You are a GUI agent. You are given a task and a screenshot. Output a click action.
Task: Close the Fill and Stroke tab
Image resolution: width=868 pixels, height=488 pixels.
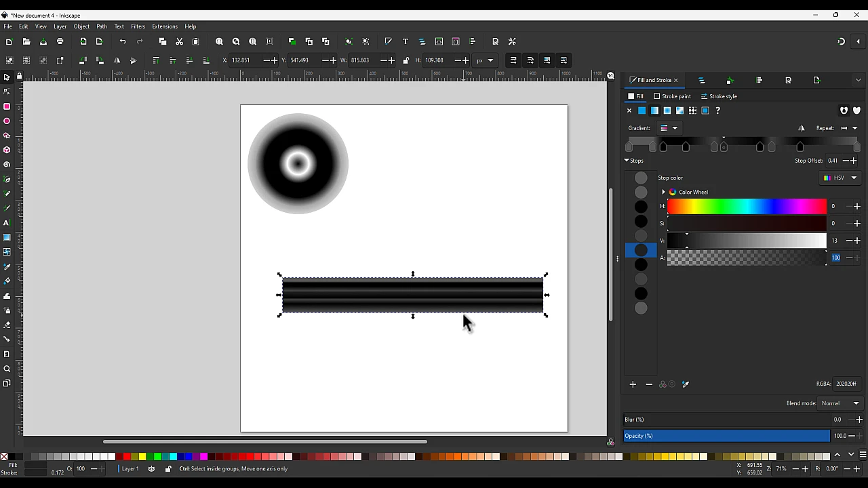tap(675, 80)
